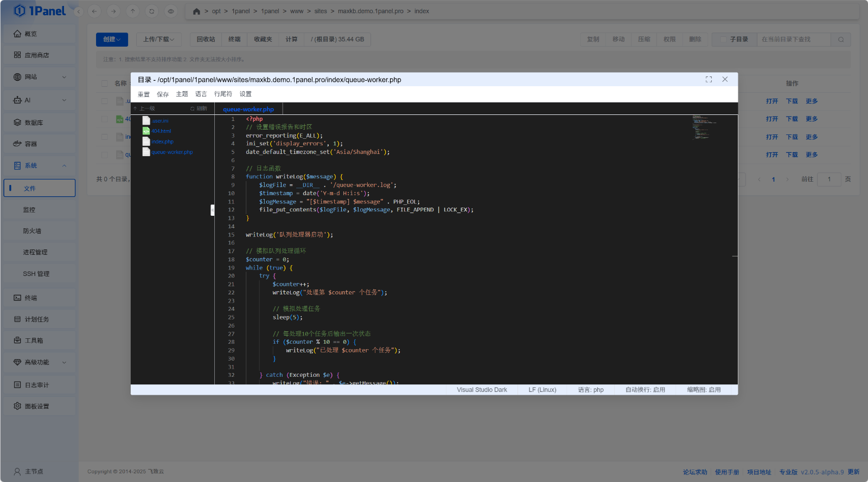Screen dimensions: 868x482
Task: Click the 保存 save button
Action: tap(163, 94)
